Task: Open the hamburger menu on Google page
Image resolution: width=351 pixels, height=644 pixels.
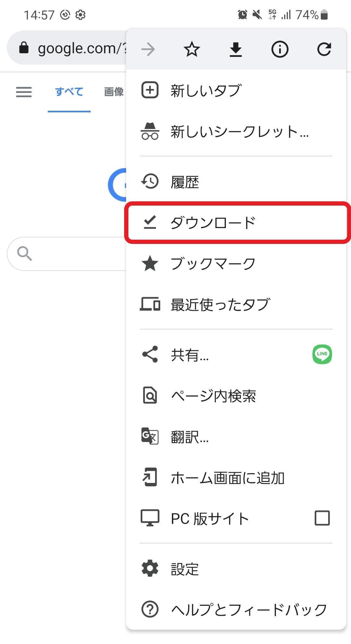Action: pyautogui.click(x=24, y=92)
